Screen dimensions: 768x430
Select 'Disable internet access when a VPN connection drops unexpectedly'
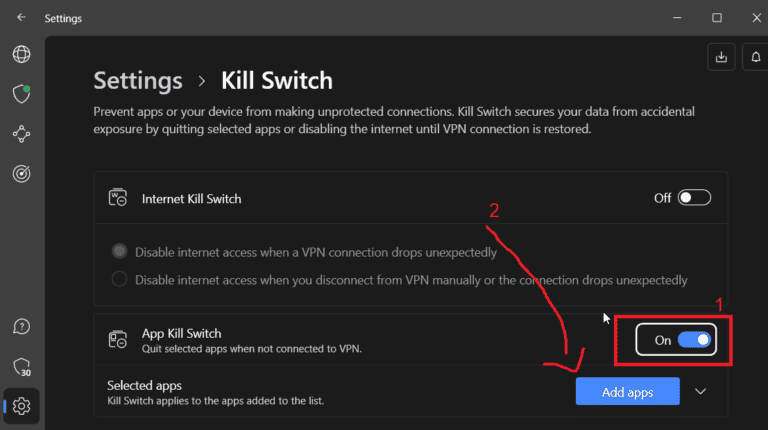[121, 252]
